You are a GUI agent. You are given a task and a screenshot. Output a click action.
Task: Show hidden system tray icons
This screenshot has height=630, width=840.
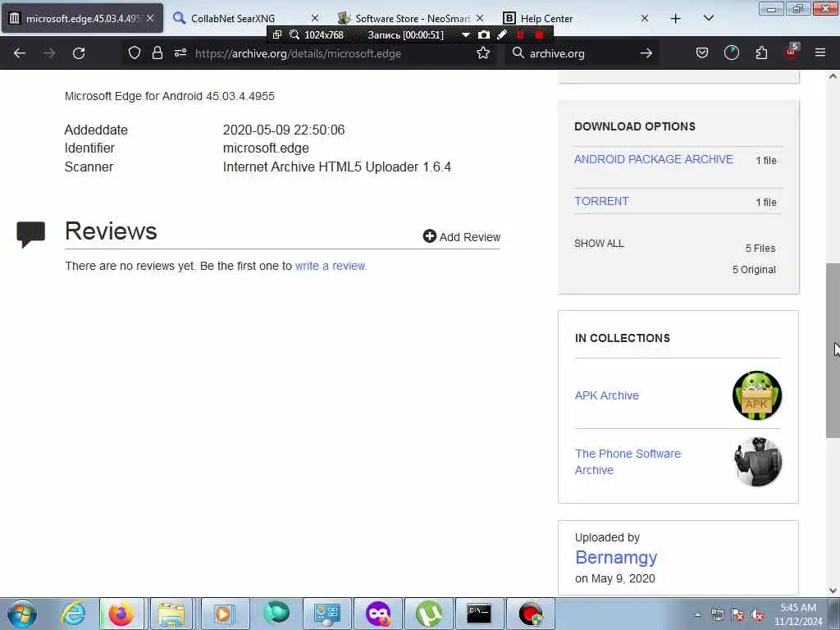[x=697, y=615]
